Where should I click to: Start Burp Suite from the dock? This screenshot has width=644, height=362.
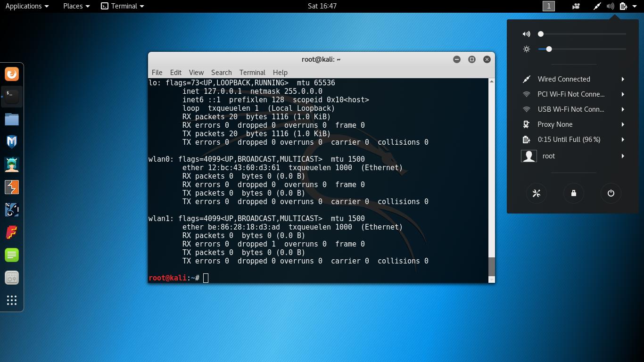point(11,187)
